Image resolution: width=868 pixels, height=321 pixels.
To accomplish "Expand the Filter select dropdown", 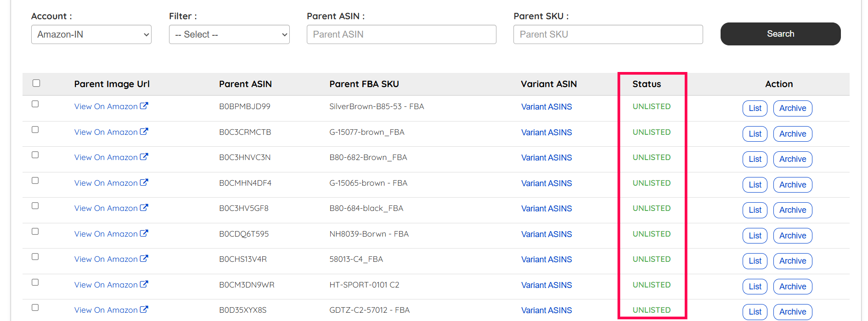I will coord(229,34).
